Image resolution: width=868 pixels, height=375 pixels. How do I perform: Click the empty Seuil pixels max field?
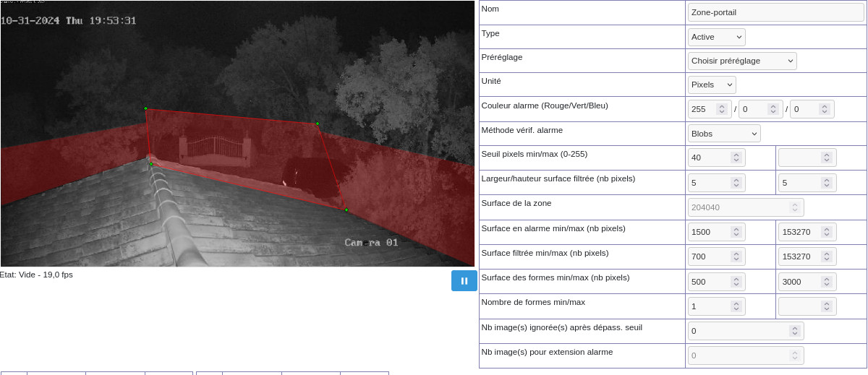(x=808, y=158)
